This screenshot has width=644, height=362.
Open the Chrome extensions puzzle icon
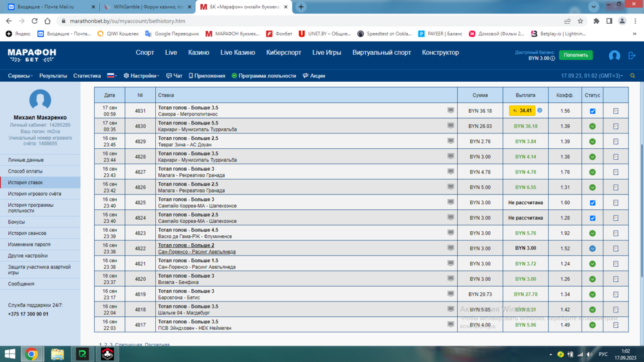597,21
